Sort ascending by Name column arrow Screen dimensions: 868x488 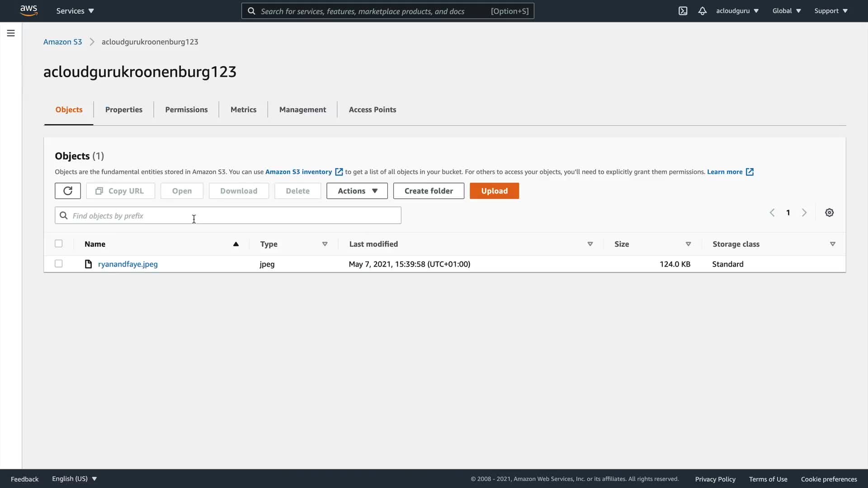(236, 244)
